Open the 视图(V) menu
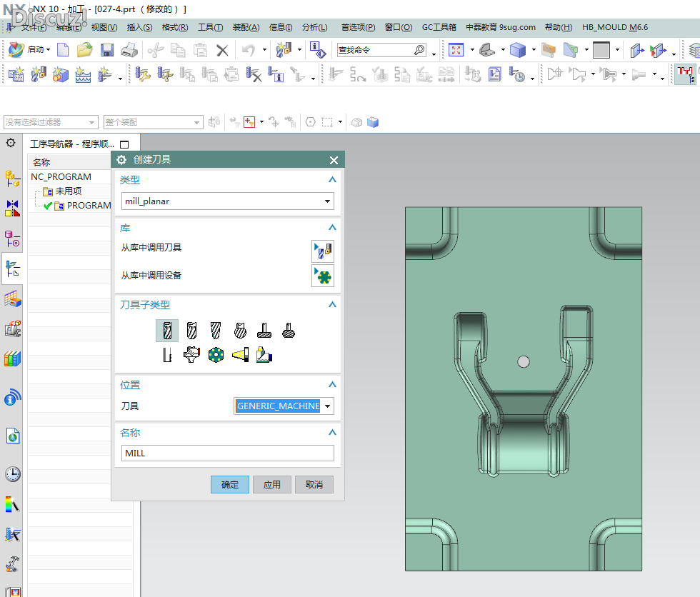The width and height of the screenshot is (700, 597). tap(104, 27)
